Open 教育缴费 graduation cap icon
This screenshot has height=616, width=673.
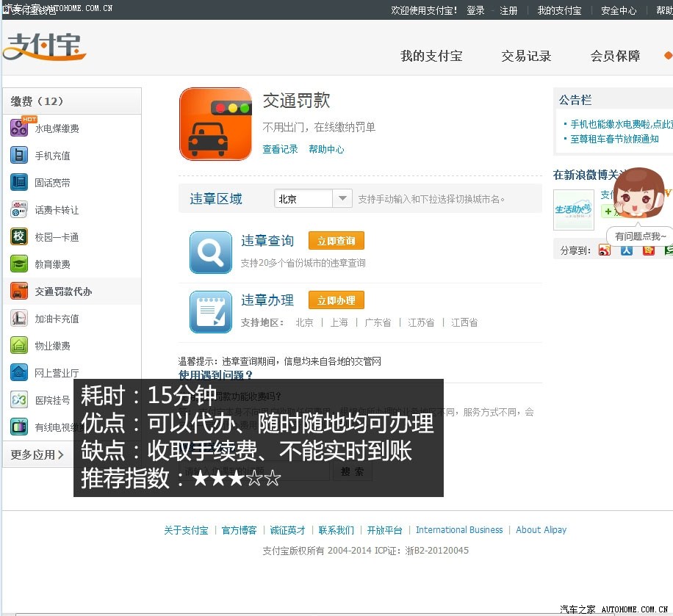click(x=19, y=264)
